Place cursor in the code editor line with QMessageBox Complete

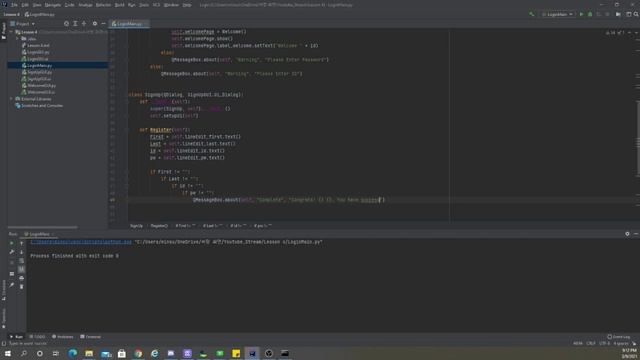(x=289, y=200)
